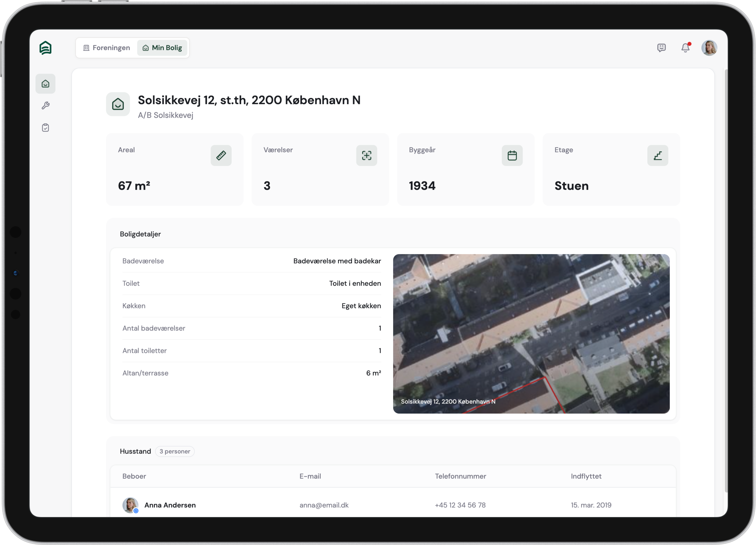Click Anna Andersen's name
756x545 pixels.
170,505
